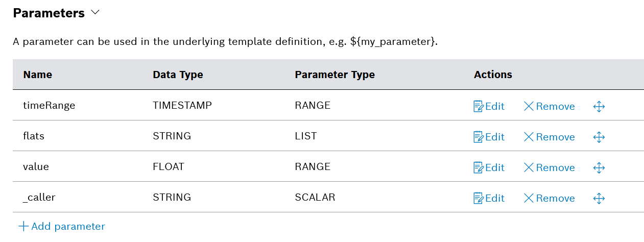Viewport: 644px width, 242px height.
Task: Click the Name column header
Action: (38, 75)
